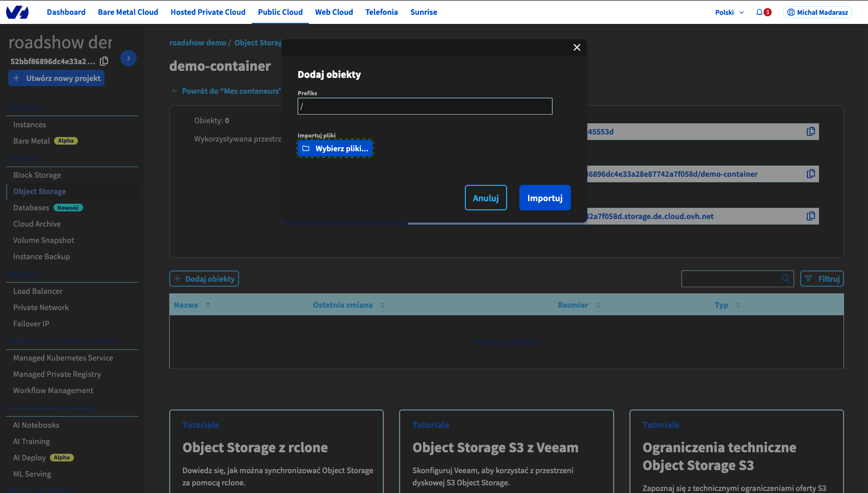Select Object Storage in sidebar
Screen dimensions: 868x493
click(x=40, y=191)
